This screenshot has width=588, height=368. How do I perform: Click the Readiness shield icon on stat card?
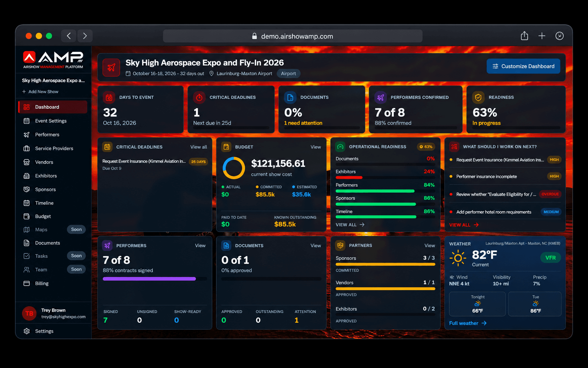478,97
